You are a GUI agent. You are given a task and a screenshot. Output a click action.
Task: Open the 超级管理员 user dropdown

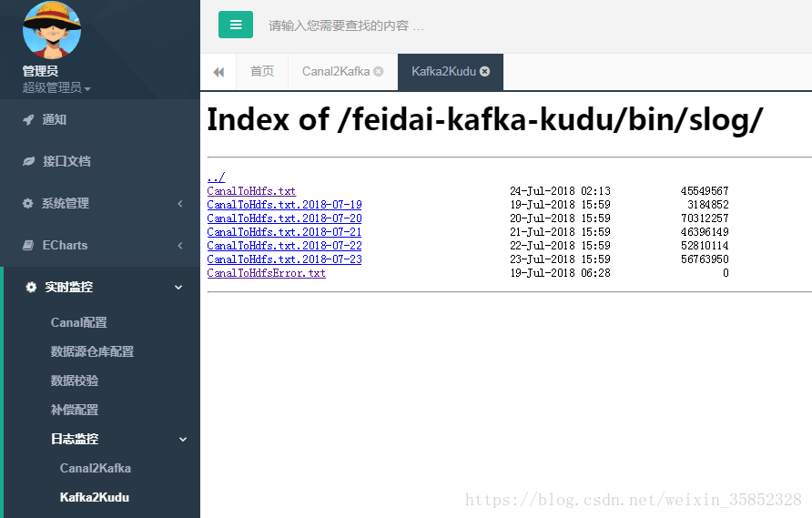tap(56, 88)
